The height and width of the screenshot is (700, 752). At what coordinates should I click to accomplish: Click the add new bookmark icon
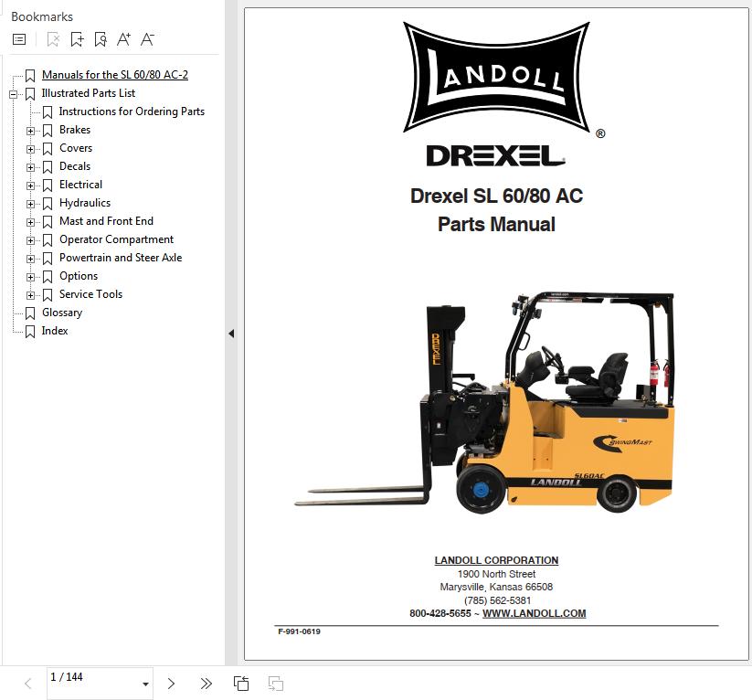point(77,39)
